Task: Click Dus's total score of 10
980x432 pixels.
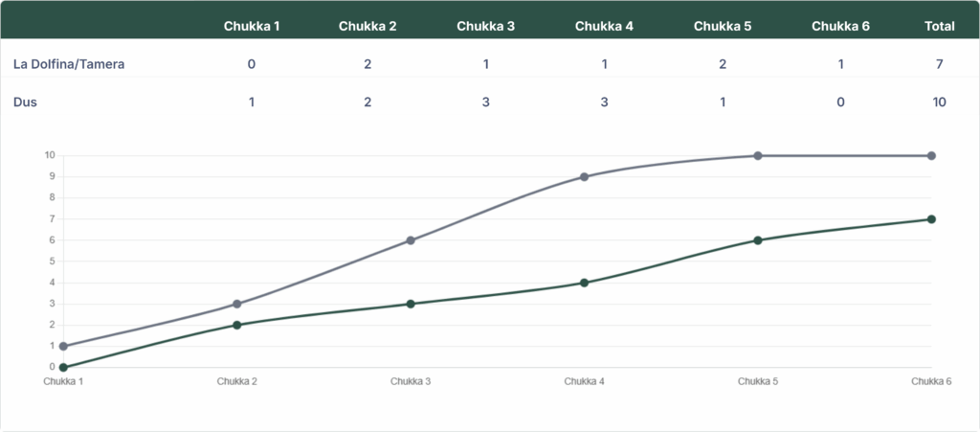Action: tap(939, 102)
